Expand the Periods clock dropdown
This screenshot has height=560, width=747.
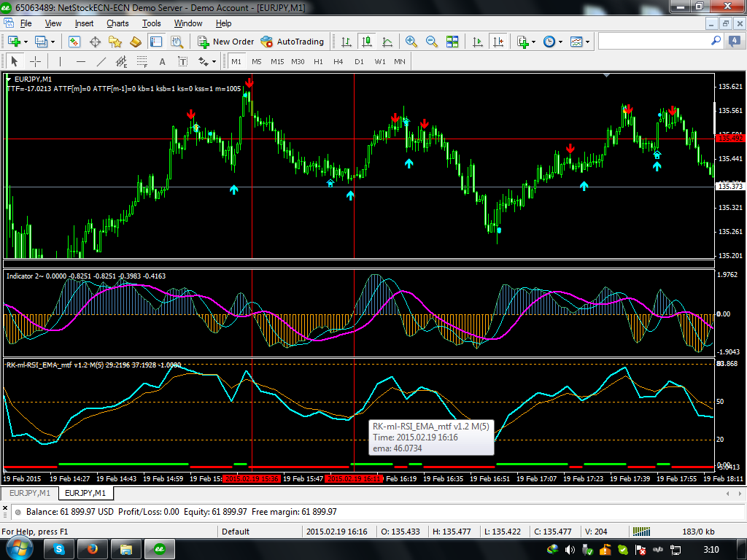point(552,42)
